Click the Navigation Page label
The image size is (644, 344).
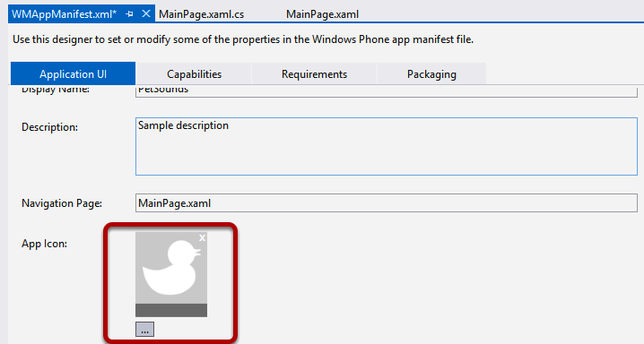[x=62, y=203]
